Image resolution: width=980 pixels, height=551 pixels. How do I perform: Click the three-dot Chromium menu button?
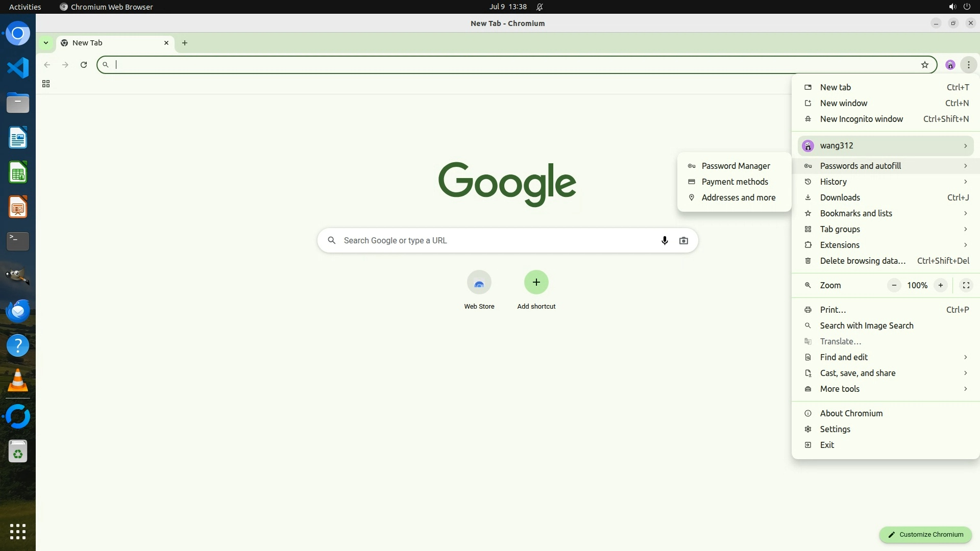tap(968, 65)
